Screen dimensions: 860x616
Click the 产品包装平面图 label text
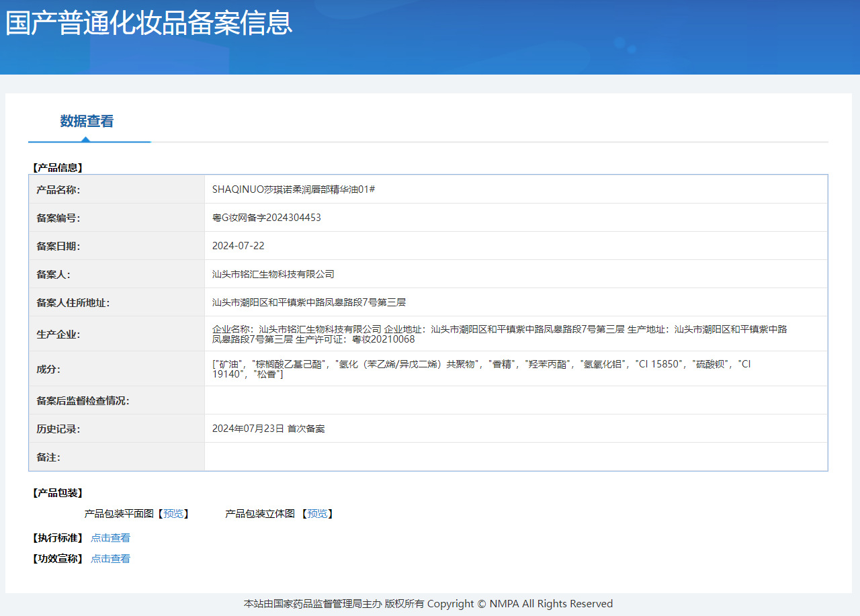[x=119, y=514]
